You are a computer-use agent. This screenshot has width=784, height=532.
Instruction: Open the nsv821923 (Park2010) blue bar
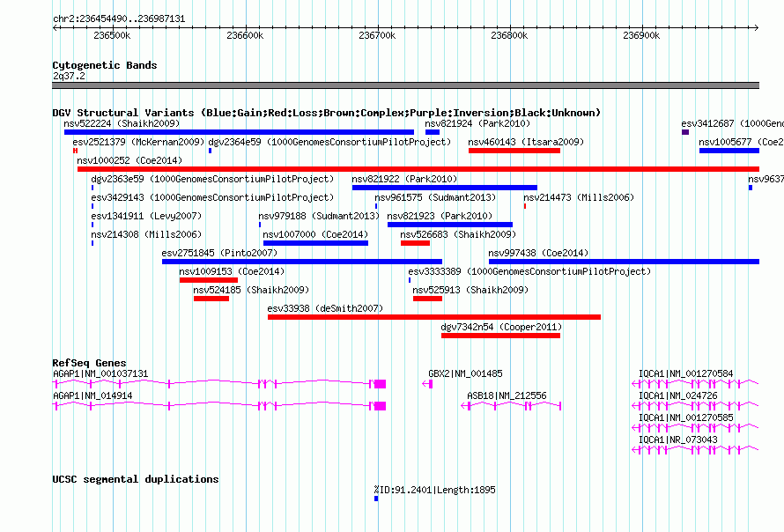coord(450,225)
